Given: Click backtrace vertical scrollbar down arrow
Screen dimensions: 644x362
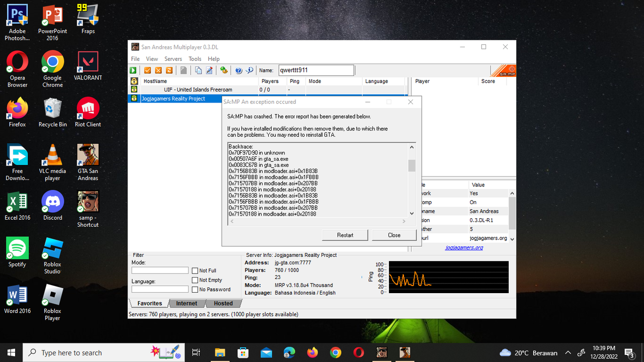Looking at the screenshot, I should tap(412, 213).
